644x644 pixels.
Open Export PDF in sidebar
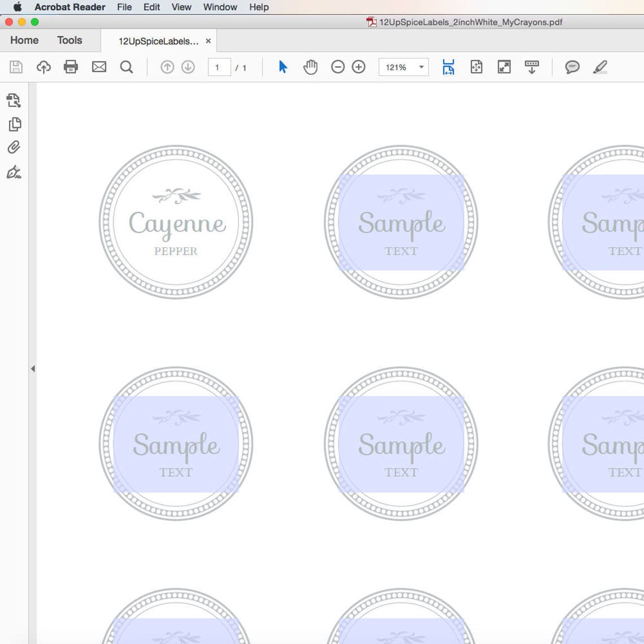14,101
